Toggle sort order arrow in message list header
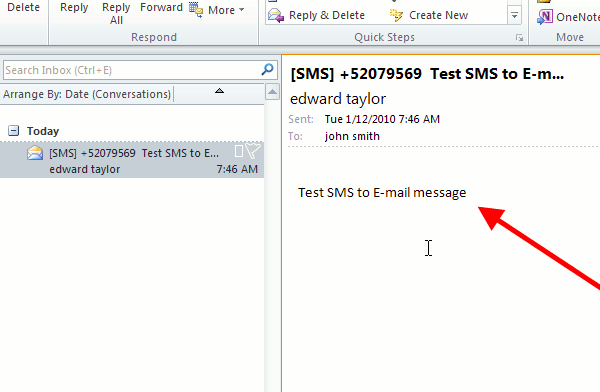The width and height of the screenshot is (600, 392). click(219, 91)
